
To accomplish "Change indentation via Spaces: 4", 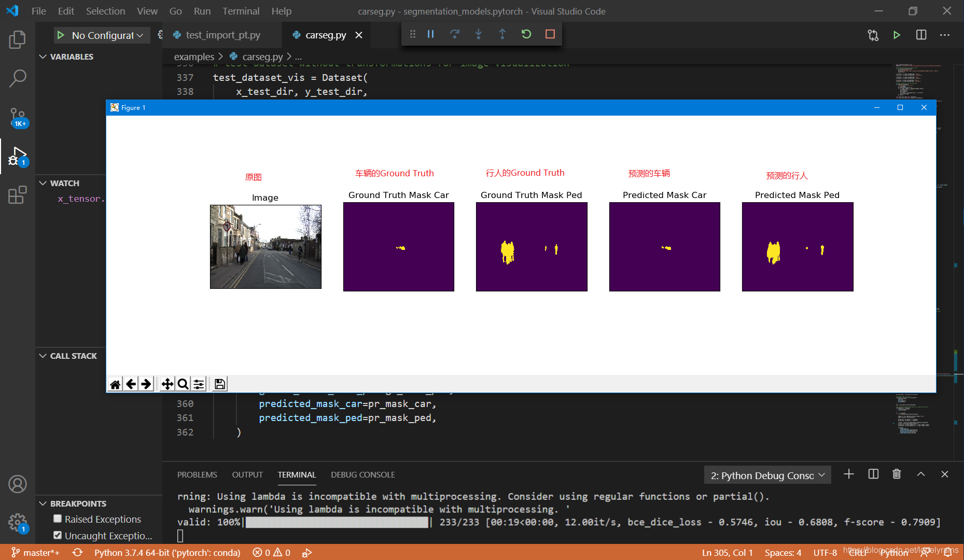I will (783, 552).
